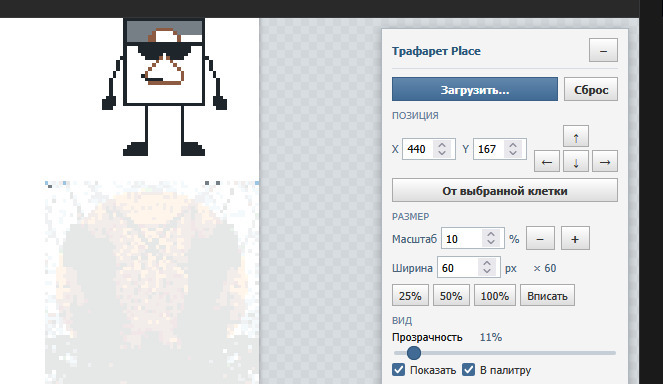Screen dimensions: 663x384
Task: Fit the stencil using Вписать
Action: (547, 295)
